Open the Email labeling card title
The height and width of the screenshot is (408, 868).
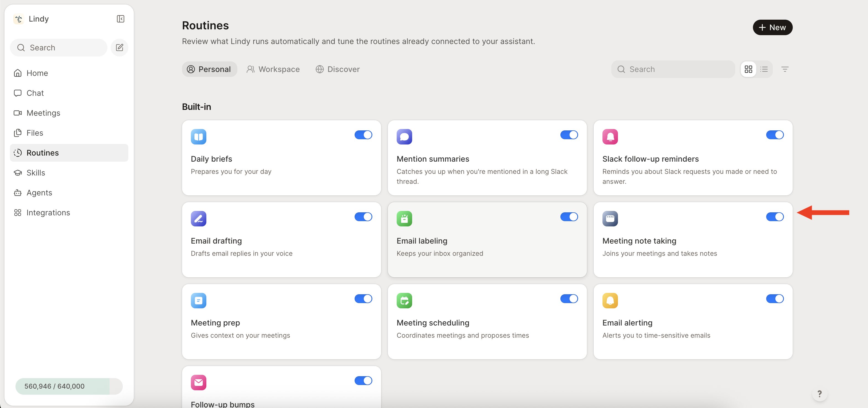pyautogui.click(x=422, y=241)
